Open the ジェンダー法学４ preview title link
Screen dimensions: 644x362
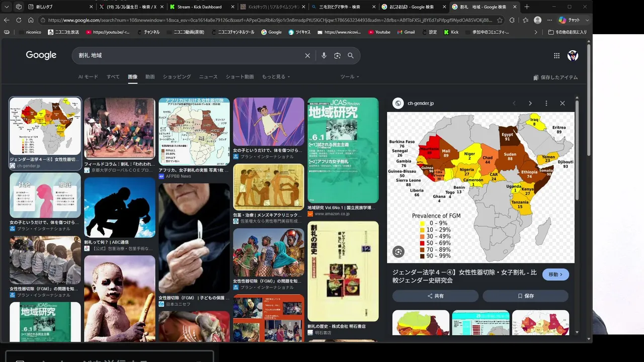(464, 276)
